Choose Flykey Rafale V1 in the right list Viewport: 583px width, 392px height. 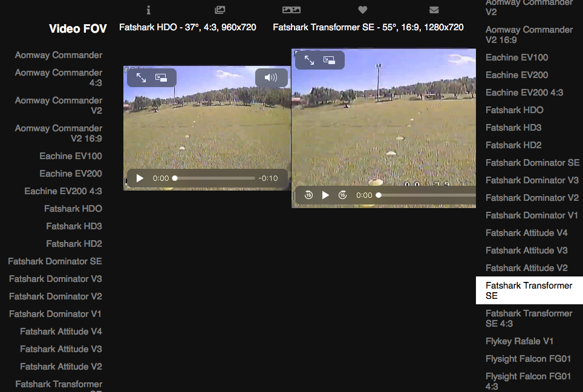(x=519, y=341)
